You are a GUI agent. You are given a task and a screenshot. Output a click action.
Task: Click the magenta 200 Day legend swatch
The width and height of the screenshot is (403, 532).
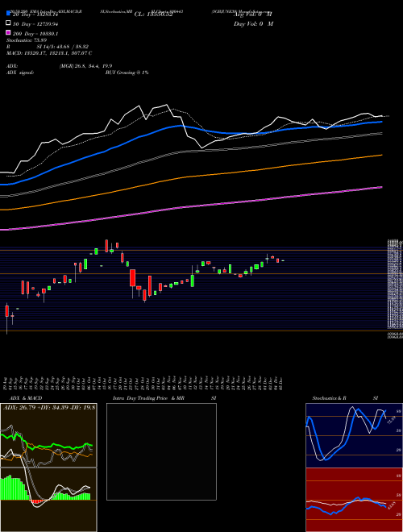8,33
